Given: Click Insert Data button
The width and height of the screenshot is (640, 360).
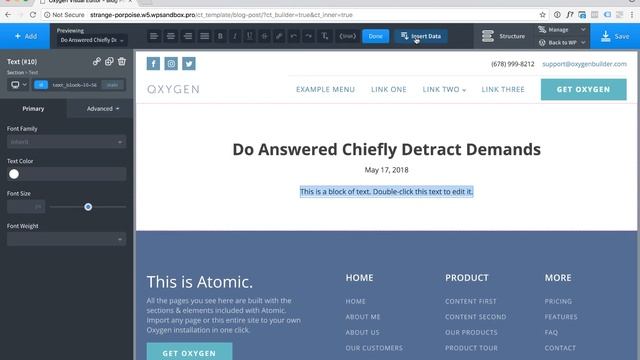Looking at the screenshot, I should [421, 36].
